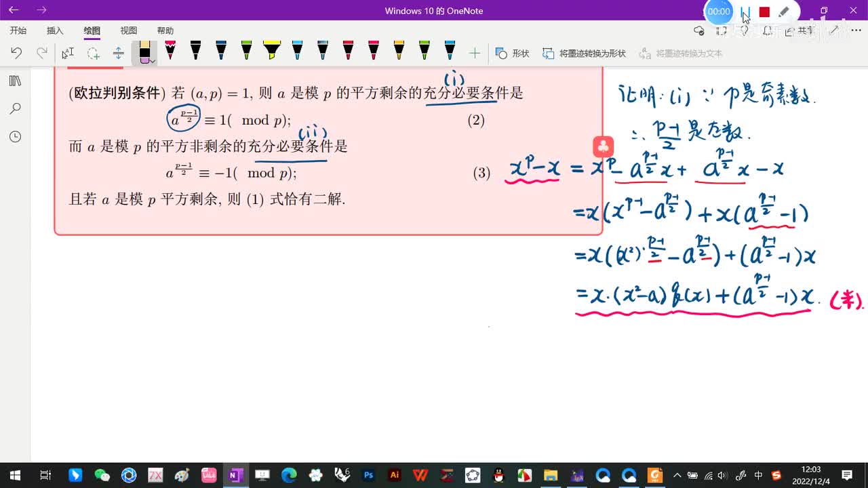This screenshot has width=868, height=488.
Task: Open Search in the left sidebar
Action: coord(15,108)
